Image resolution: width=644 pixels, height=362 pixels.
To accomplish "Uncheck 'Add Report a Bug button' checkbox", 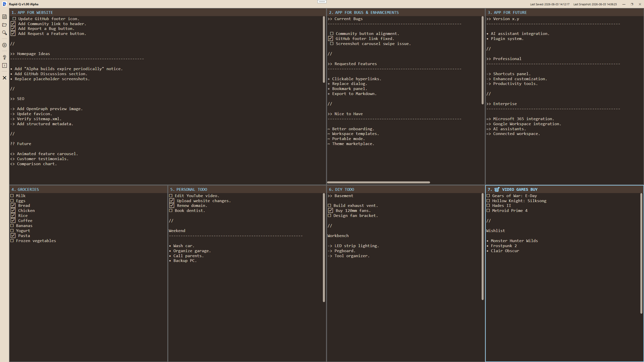I will tap(13, 29).
